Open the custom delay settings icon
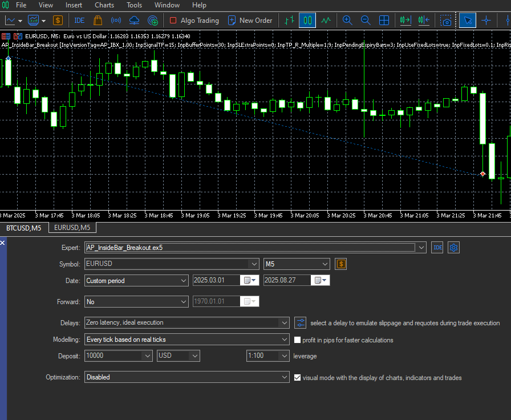Image resolution: width=511 pixels, height=420 pixels. tap(300, 323)
